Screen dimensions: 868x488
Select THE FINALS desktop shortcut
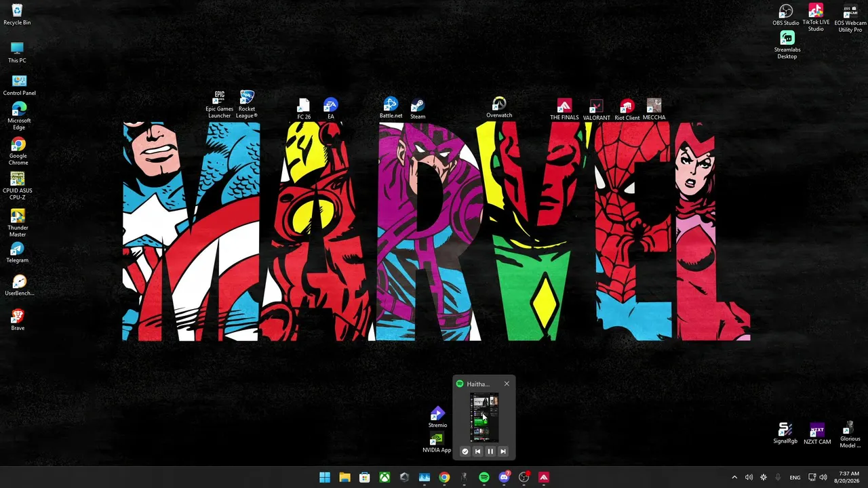point(564,110)
